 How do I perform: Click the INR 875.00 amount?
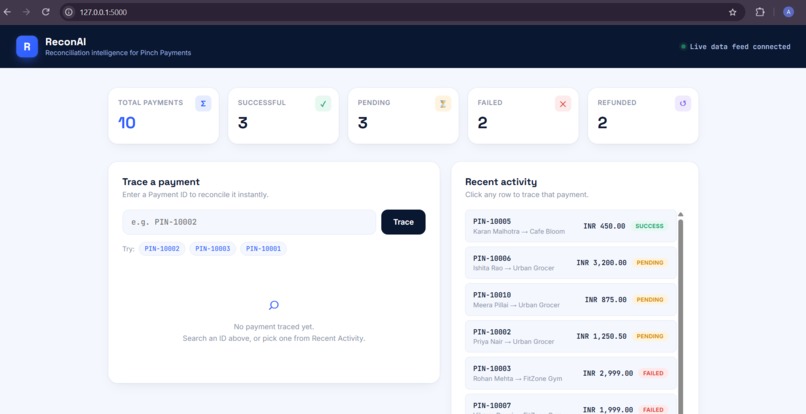[x=606, y=299]
